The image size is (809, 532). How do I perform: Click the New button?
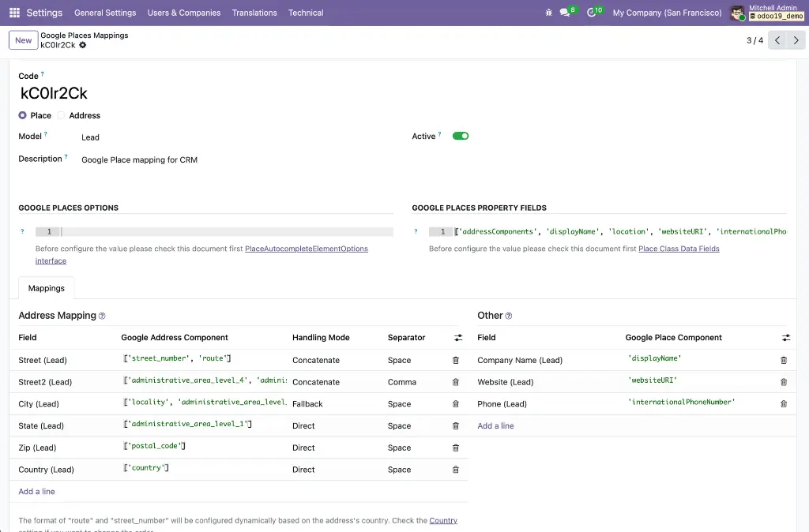[23, 40]
